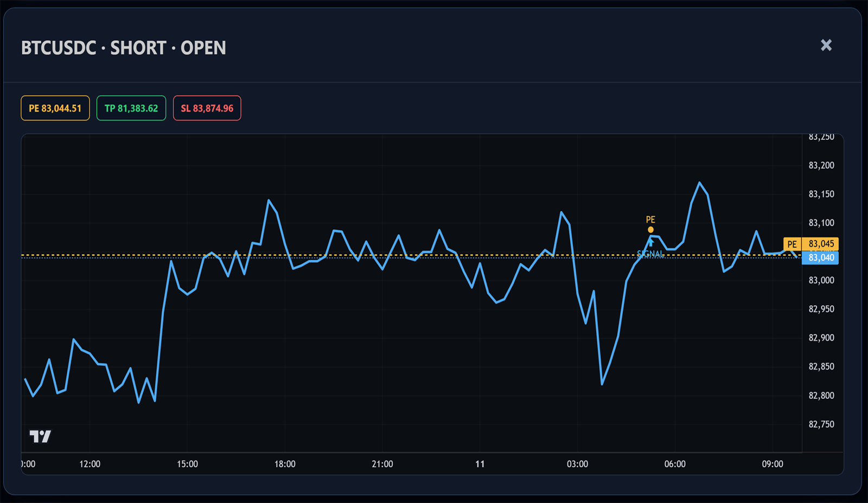This screenshot has width=868, height=503.
Task: Click the 82,850 price axis label
Action: (x=821, y=366)
